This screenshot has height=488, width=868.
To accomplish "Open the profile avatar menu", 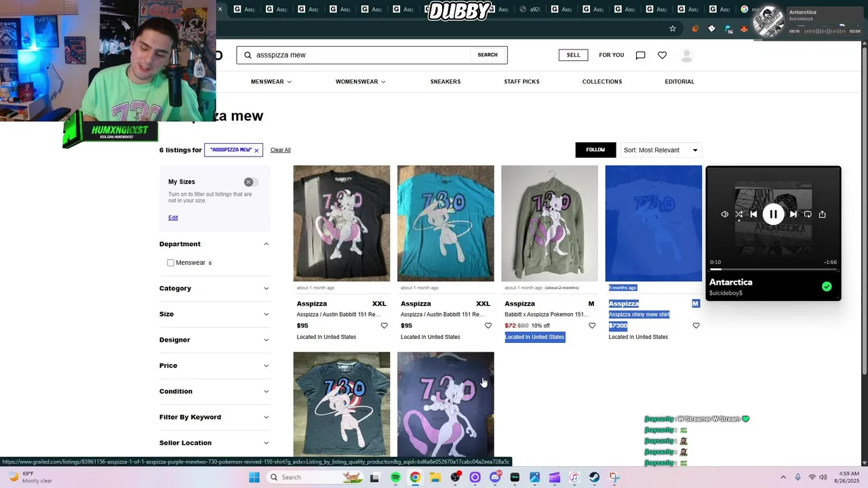I will pos(686,56).
